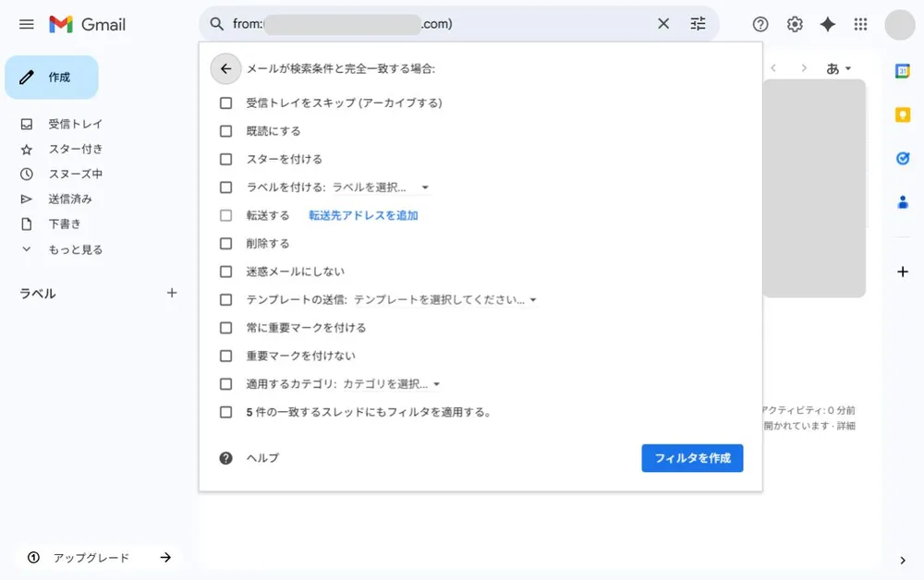Check 転送する checkbox
Image resolution: width=924 pixels, height=580 pixels.
click(225, 215)
